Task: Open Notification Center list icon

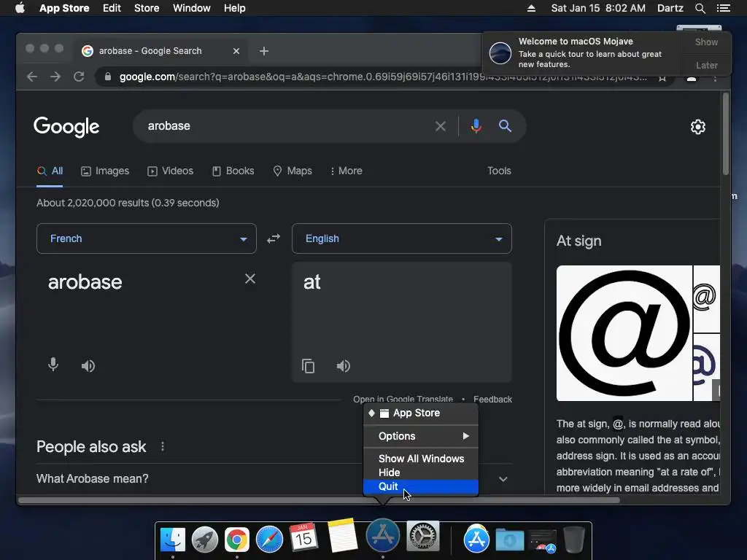Action: tap(723, 8)
